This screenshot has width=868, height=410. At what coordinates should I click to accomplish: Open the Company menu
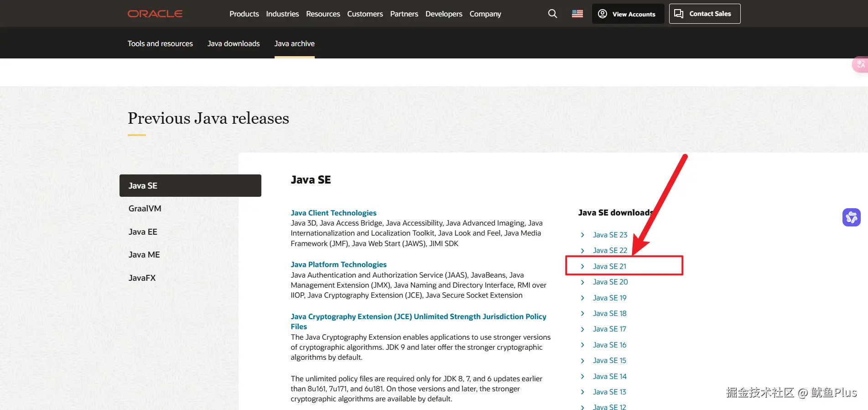[485, 14]
